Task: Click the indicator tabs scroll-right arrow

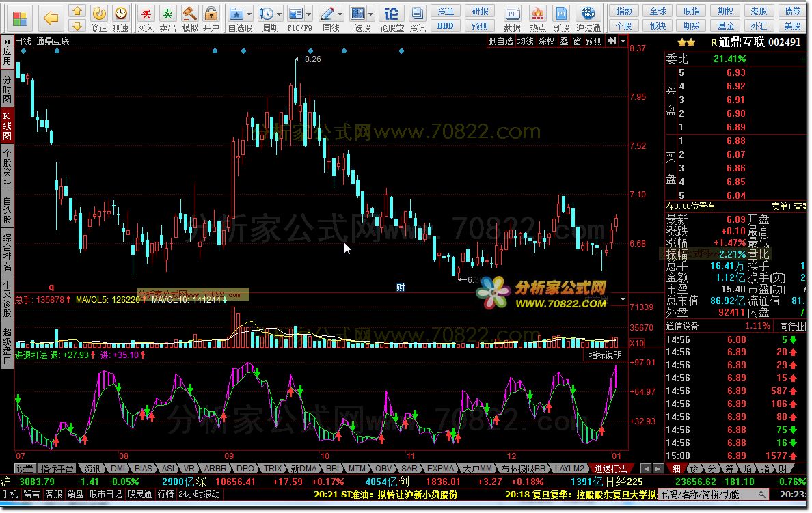Action: point(658,469)
